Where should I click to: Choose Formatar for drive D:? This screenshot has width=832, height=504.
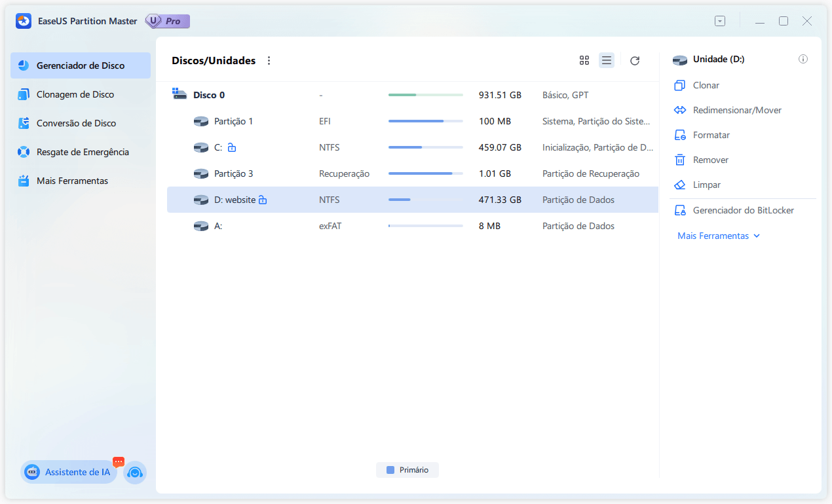point(711,135)
